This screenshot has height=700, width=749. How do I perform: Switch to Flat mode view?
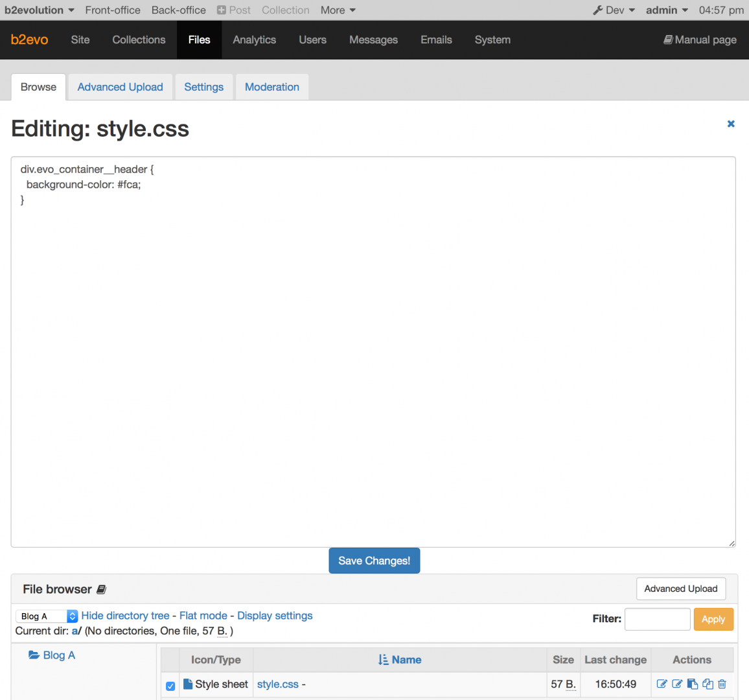203,615
